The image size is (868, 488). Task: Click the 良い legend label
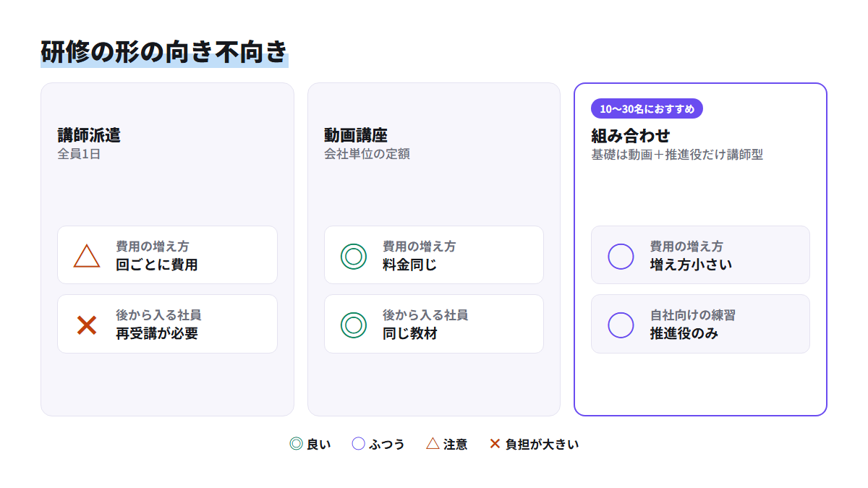click(x=319, y=444)
